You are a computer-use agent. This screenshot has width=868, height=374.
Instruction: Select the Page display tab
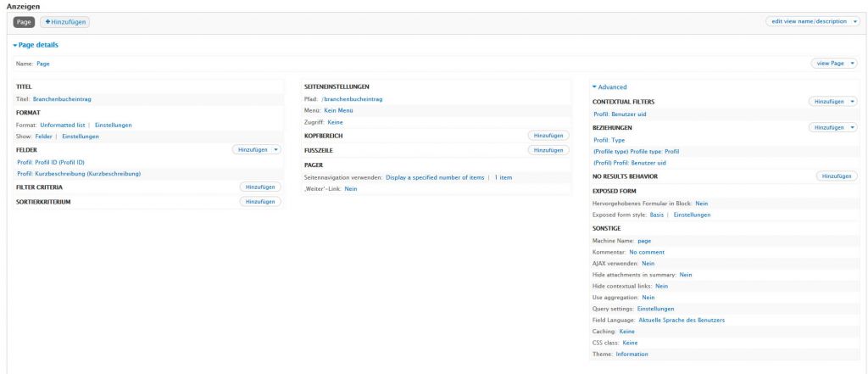pos(24,21)
